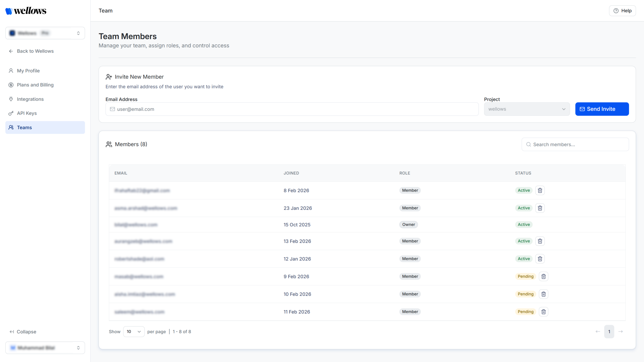Go to Plans and Billing
The height and width of the screenshot is (362, 644).
[x=35, y=85]
